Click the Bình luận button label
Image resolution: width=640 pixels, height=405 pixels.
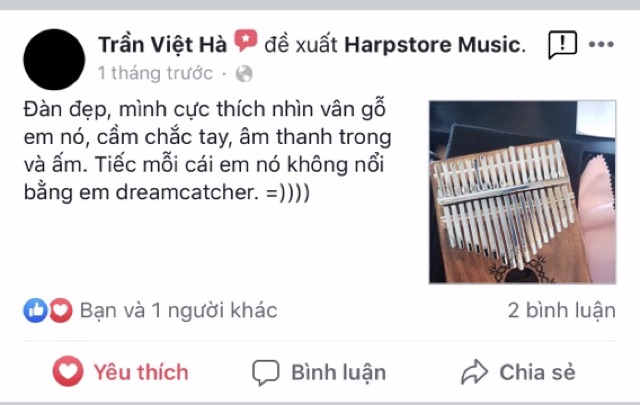click(338, 372)
